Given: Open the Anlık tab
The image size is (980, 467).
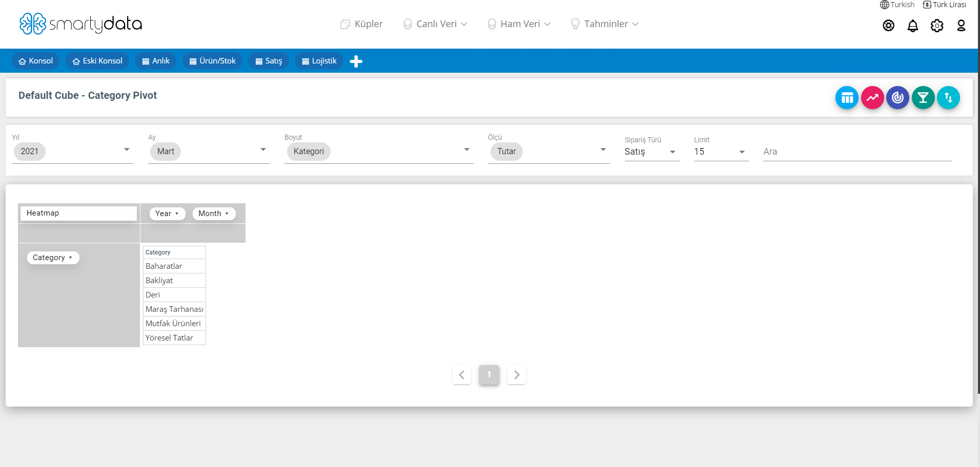Looking at the screenshot, I should tap(156, 61).
